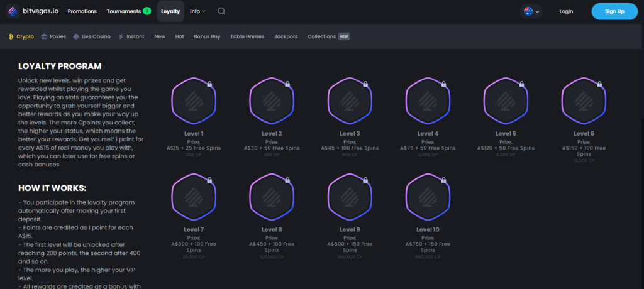Click the padlock on Level 6 badge

(599, 84)
